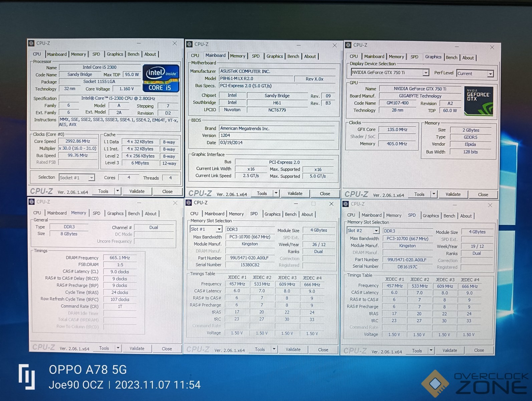532x401 pixels.
Task: Open the About tab in the Mainboard window
Action: pos(310,56)
